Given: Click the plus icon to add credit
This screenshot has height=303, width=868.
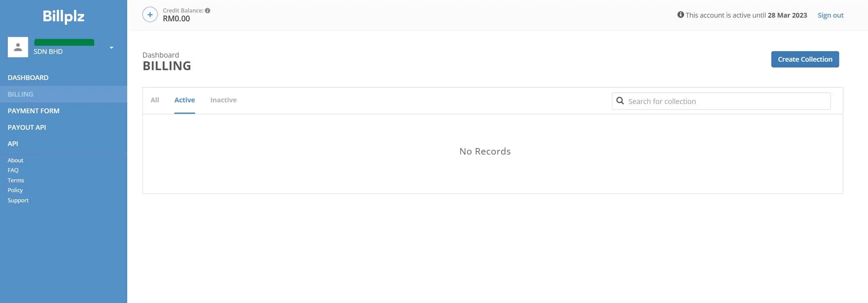Looking at the screenshot, I should (150, 15).
